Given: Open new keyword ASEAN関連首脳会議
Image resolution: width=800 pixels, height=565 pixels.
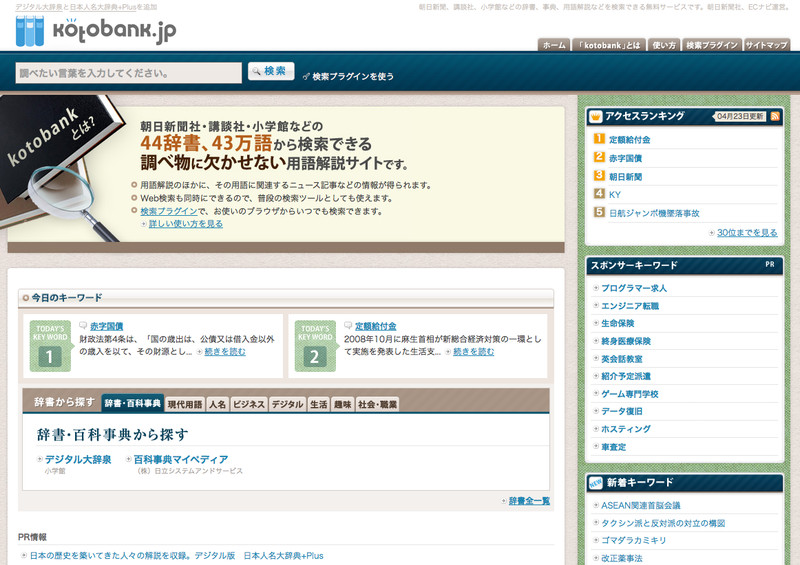Looking at the screenshot, I should point(641,505).
